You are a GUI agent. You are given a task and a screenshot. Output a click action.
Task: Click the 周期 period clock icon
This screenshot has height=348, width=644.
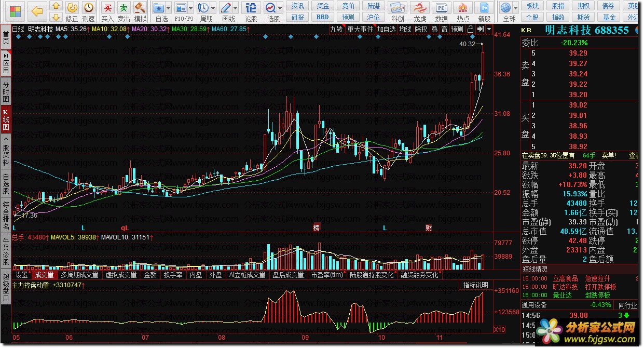(x=203, y=8)
